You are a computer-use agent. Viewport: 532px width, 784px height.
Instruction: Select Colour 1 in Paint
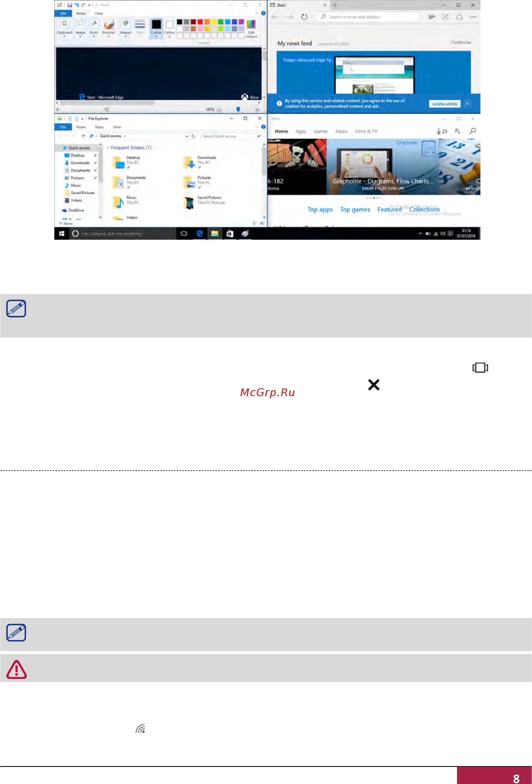click(156, 28)
